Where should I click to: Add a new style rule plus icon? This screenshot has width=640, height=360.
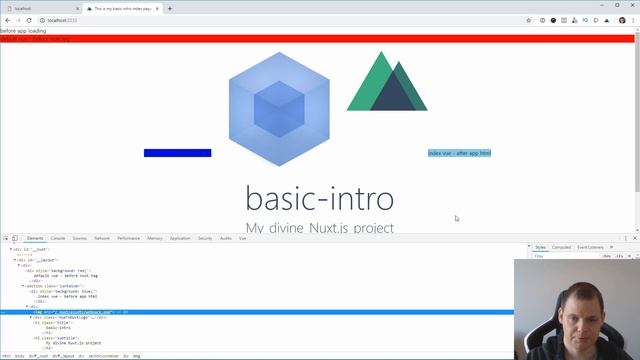[x=629, y=256]
